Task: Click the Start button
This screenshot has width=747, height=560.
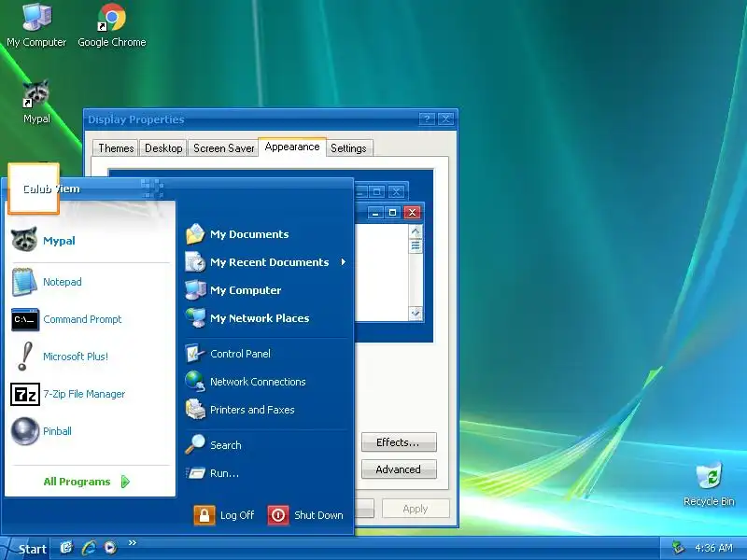Action: [25, 549]
